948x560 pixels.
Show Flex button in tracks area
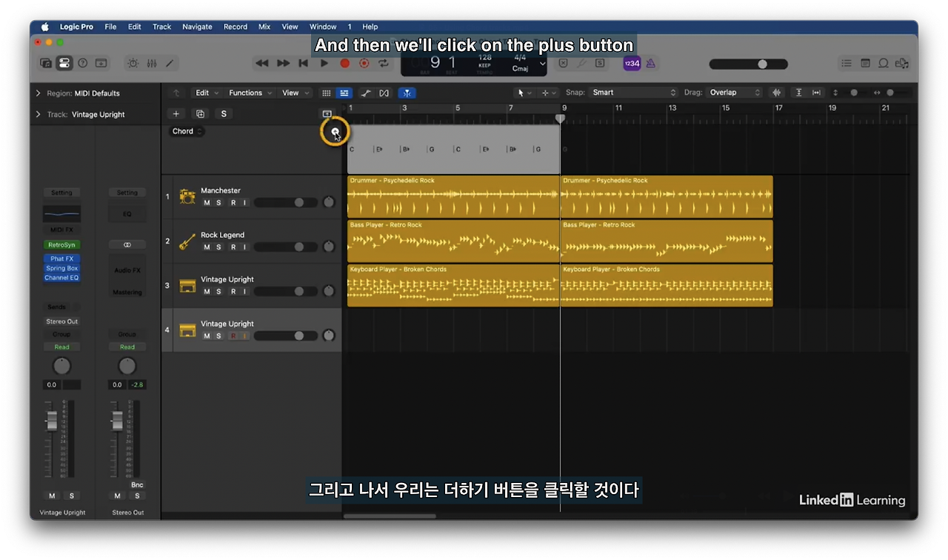[x=384, y=93]
